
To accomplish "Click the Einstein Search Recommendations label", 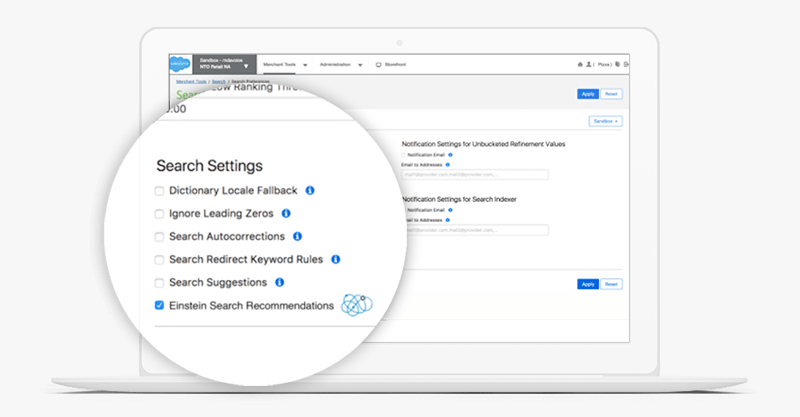I will click(252, 306).
